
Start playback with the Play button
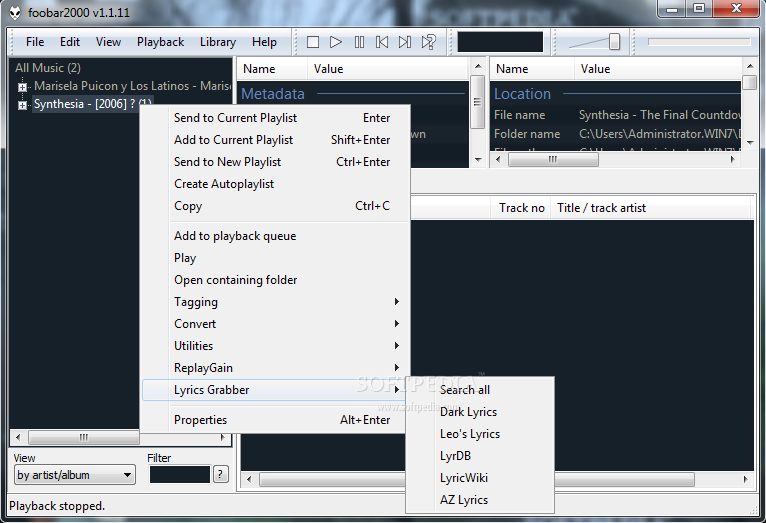[336, 42]
